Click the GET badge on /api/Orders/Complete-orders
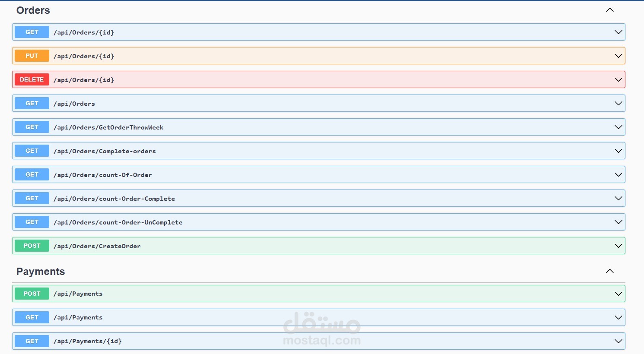644x354 pixels. (32, 150)
